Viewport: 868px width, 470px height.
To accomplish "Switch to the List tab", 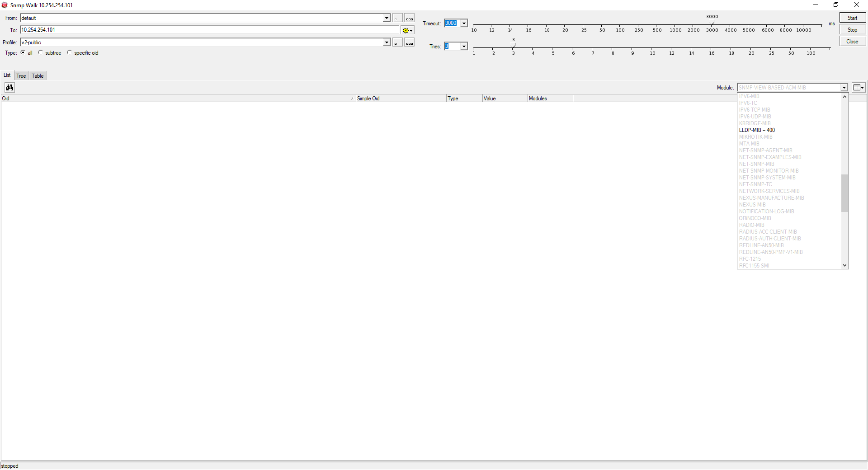I will [x=7, y=75].
